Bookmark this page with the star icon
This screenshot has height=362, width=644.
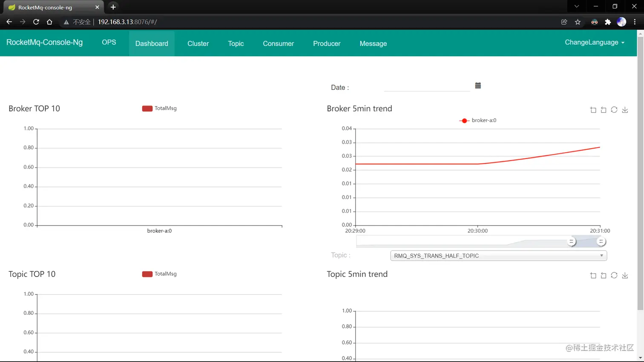578,22
